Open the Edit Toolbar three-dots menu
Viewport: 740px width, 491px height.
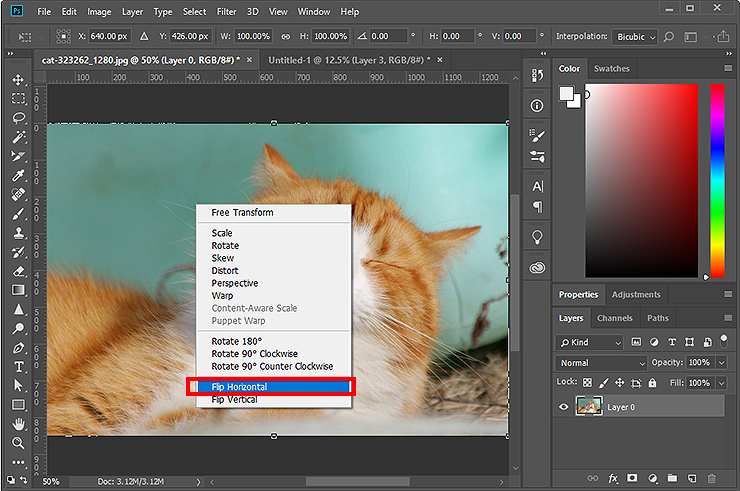pyautogui.click(x=18, y=462)
